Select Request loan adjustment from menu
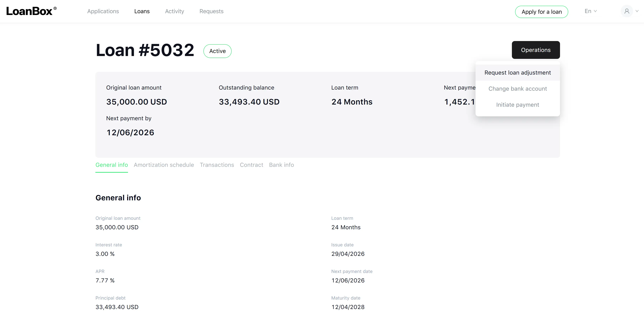644x314 pixels. click(517, 73)
